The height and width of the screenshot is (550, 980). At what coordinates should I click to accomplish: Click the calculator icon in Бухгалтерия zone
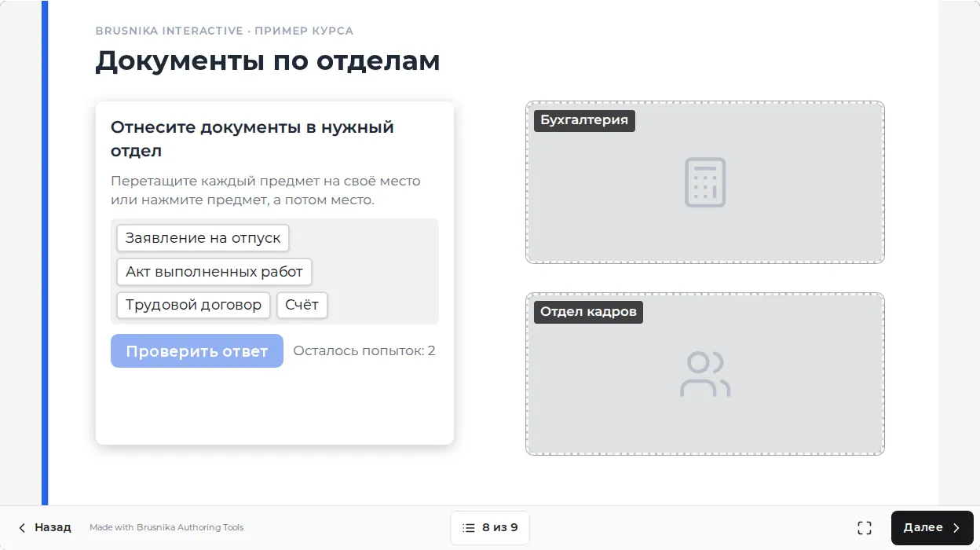click(x=705, y=182)
